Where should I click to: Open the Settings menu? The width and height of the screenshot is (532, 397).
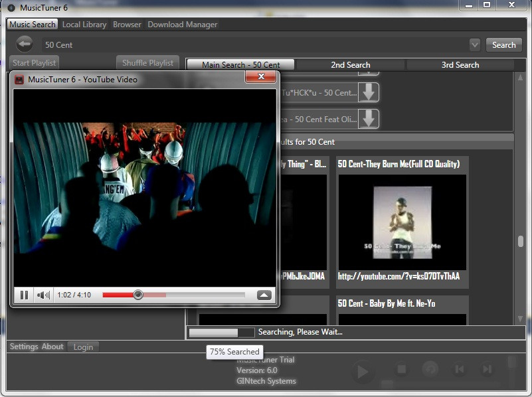24,347
